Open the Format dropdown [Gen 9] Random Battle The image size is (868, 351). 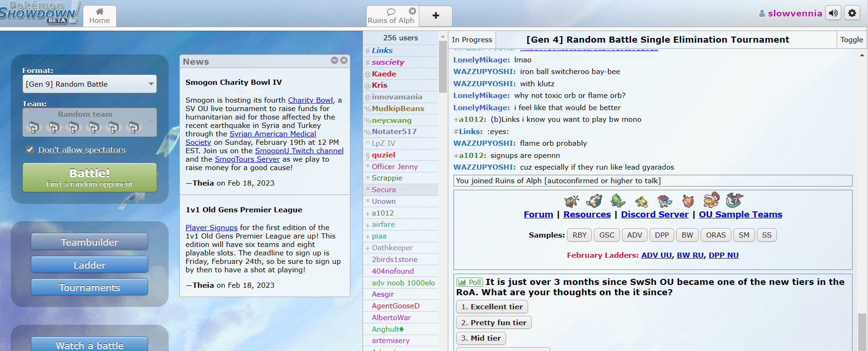point(89,84)
